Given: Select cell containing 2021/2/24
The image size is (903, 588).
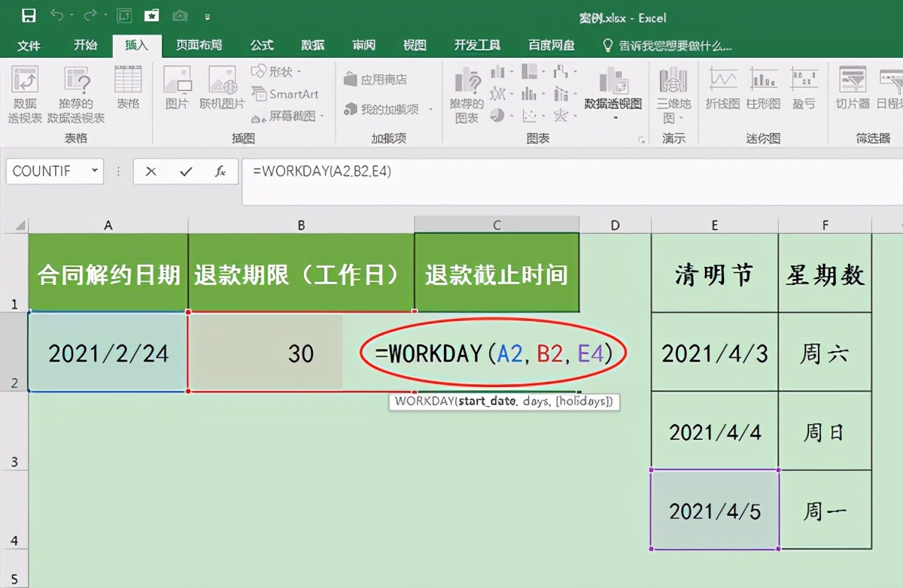Looking at the screenshot, I should [x=108, y=352].
